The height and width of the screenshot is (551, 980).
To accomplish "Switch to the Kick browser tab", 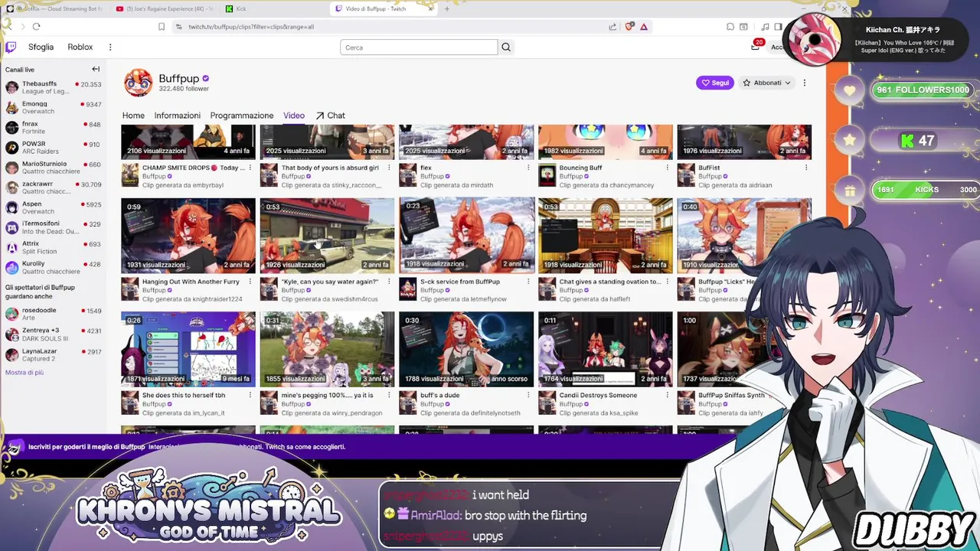I will click(241, 9).
